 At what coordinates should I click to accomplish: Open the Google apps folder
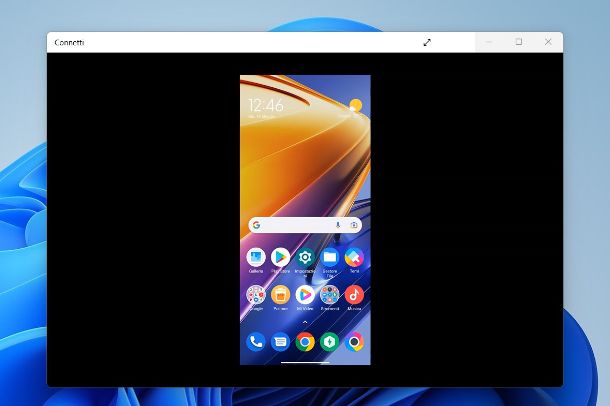(x=256, y=295)
